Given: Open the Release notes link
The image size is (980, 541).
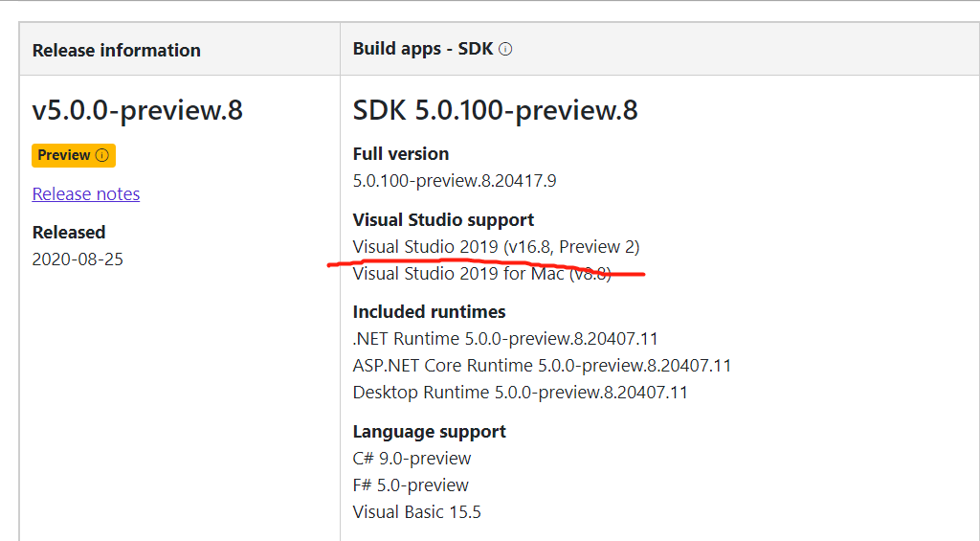Looking at the screenshot, I should pyautogui.click(x=85, y=193).
